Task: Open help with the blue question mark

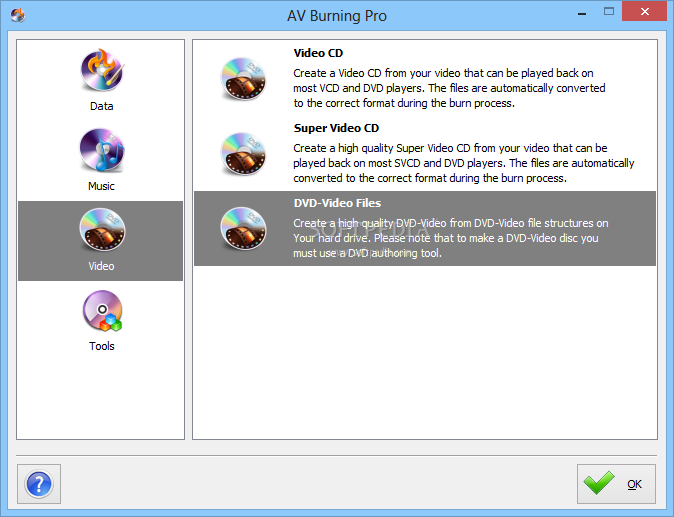Action: pyautogui.click(x=39, y=484)
